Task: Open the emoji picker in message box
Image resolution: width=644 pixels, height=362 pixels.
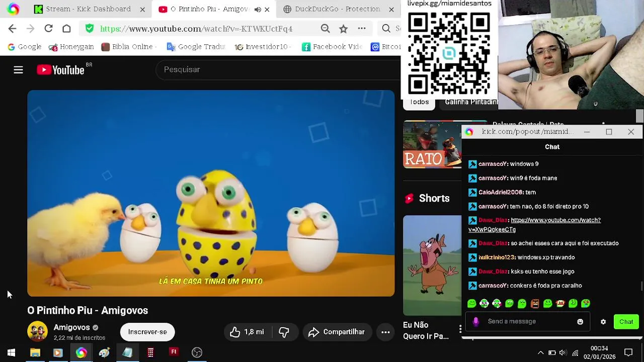Action: [x=580, y=322]
